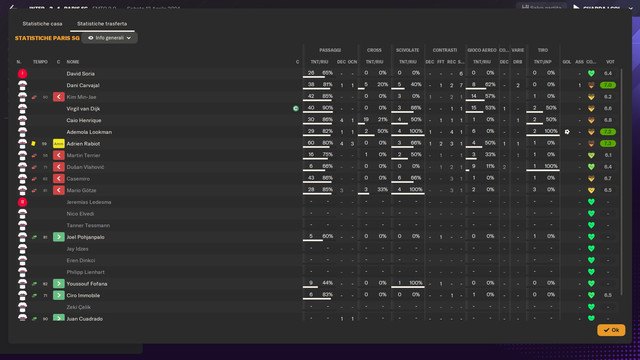Image resolution: width=640 pixels, height=360 pixels.
Task: Click Virgil van Dijk's shirt icon
Action: [22, 109]
